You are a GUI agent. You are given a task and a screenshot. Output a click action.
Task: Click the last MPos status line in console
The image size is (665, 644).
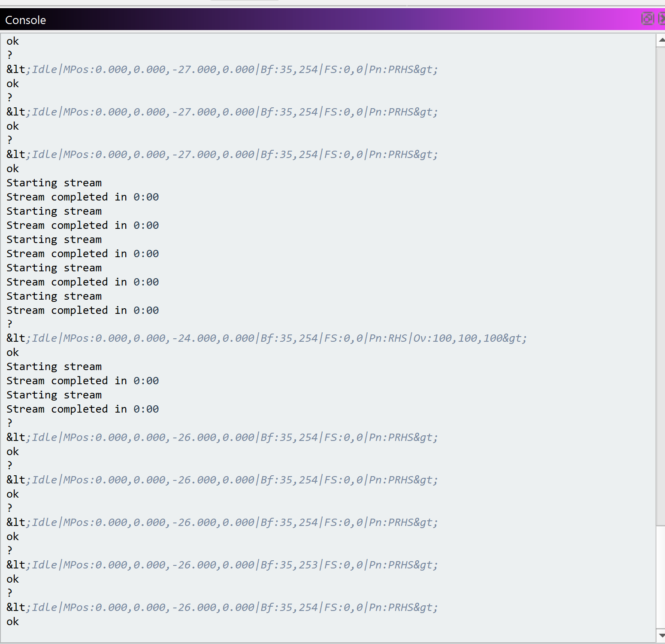(x=222, y=608)
